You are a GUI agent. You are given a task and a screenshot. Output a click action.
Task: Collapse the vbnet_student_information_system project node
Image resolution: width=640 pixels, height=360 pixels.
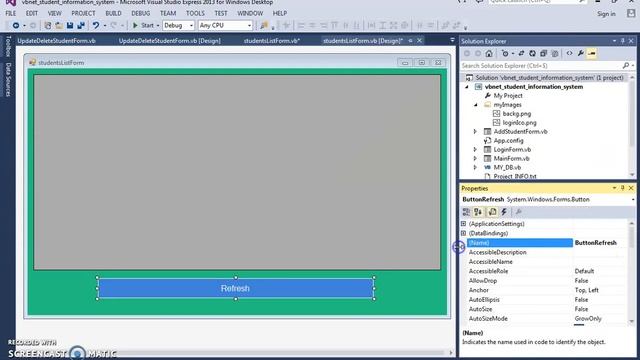(x=467, y=87)
